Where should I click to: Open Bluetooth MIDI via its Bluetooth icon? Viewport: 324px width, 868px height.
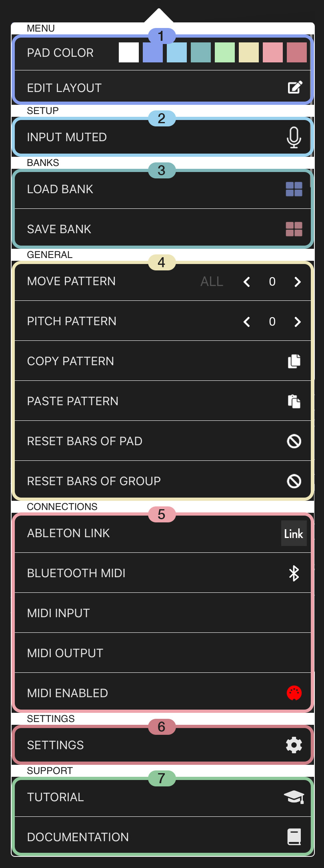(294, 573)
